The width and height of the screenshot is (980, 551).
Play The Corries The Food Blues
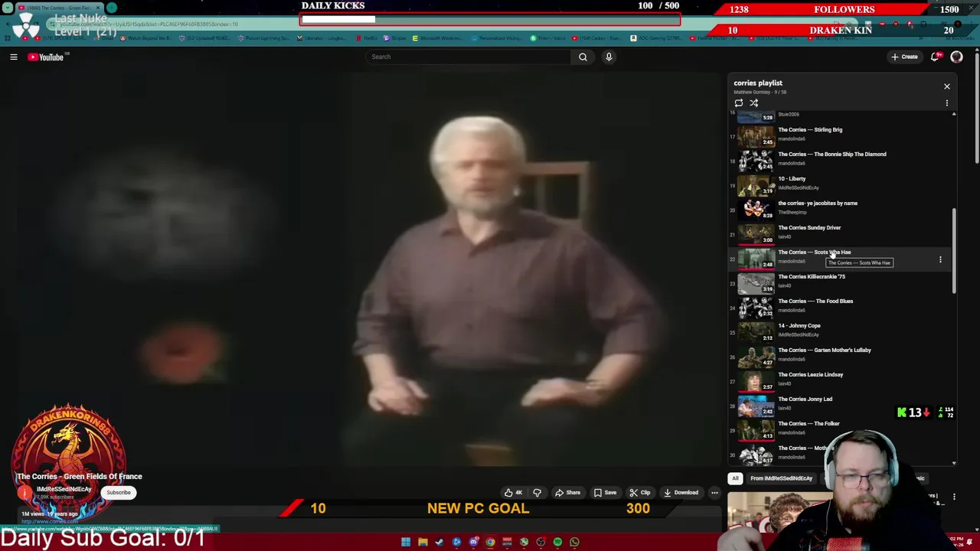(x=815, y=301)
